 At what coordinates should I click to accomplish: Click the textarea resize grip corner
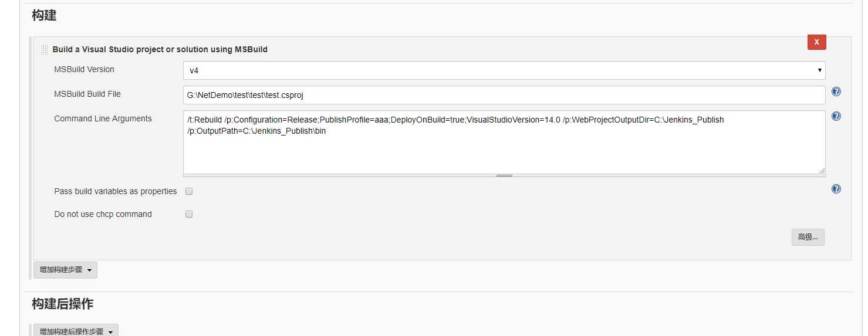[822, 171]
